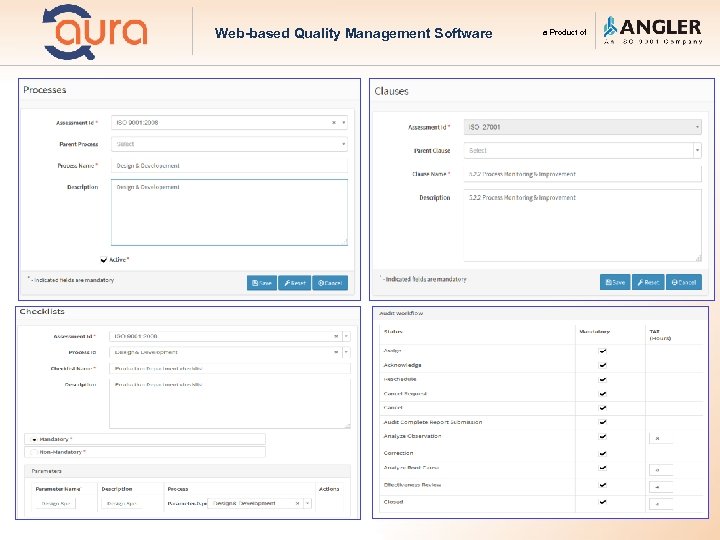
Task: Clear the Assessment Id value in Processes
Action: pyautogui.click(x=334, y=123)
